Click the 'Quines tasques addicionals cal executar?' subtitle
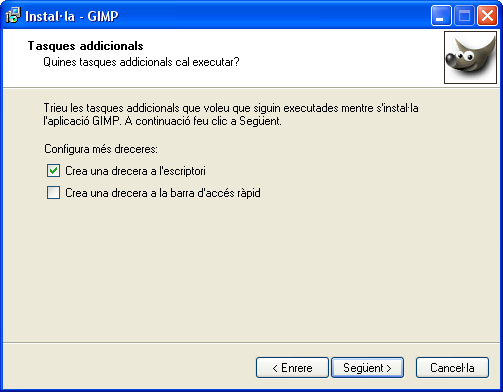The width and height of the screenshot is (503, 392). tap(141, 62)
